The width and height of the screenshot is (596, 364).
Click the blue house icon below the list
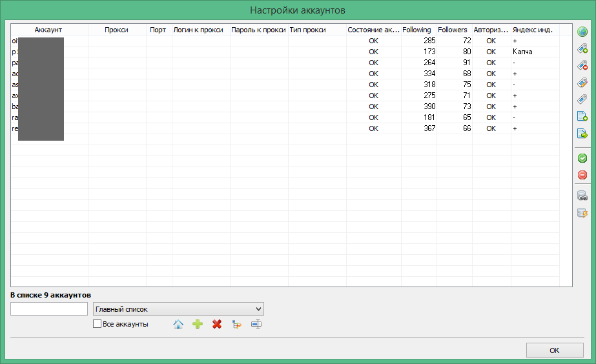coord(178,324)
